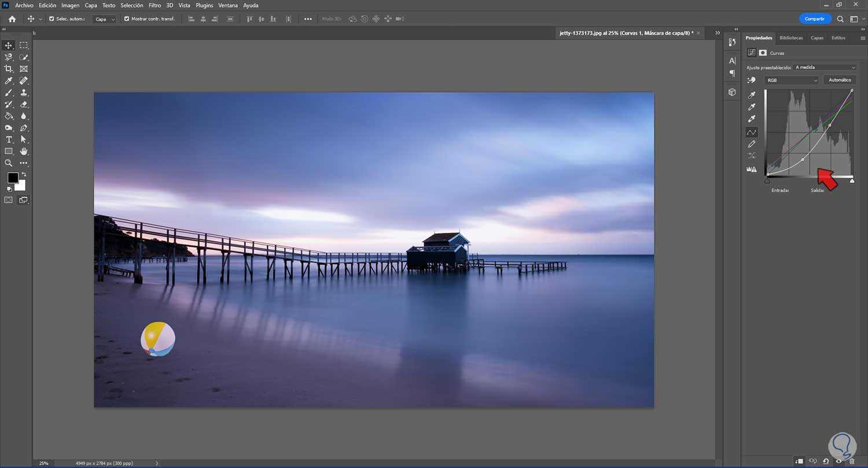Click the black foreground color swatch
The width and height of the screenshot is (868, 468).
point(12,178)
